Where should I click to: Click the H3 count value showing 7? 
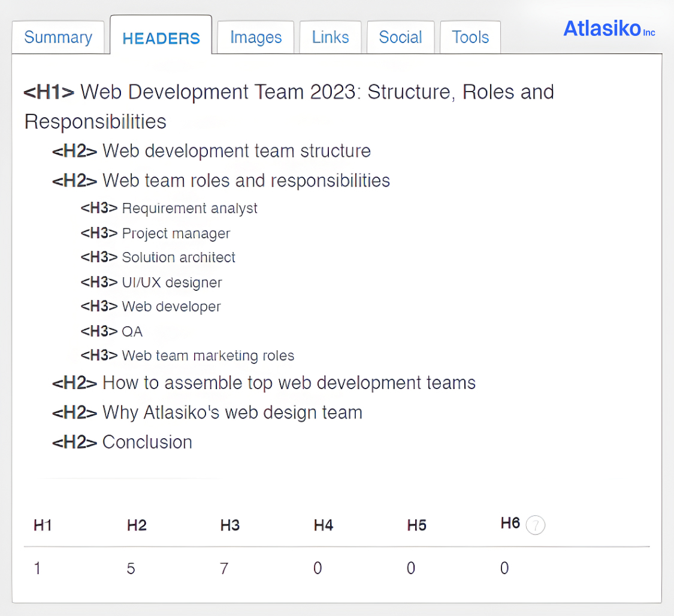[x=224, y=568]
